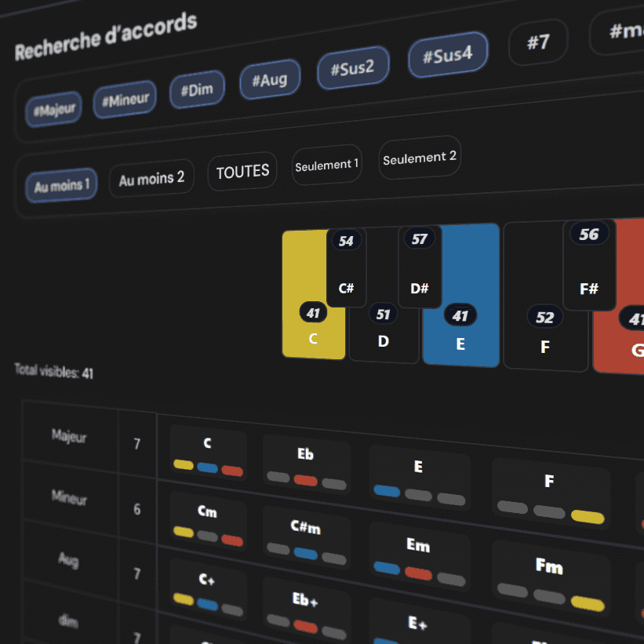644x644 pixels.
Task: Select the 'Au moins 1' match mode
Action: [61, 186]
